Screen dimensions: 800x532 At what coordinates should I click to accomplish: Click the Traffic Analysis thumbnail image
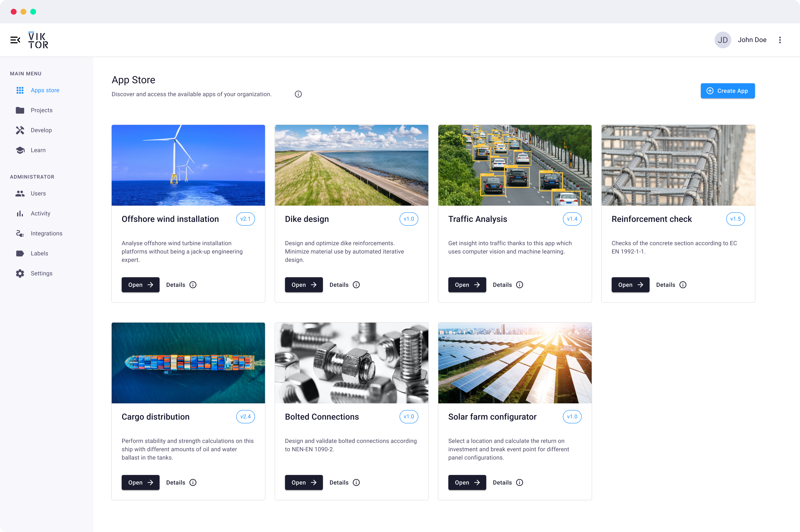point(514,165)
